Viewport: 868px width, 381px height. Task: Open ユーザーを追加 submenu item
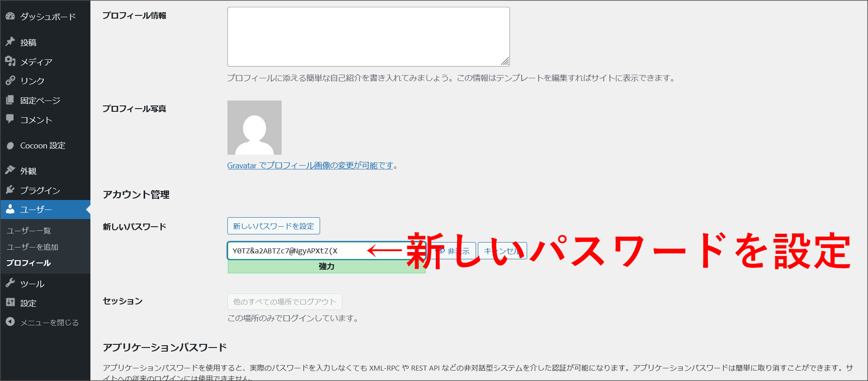32,247
